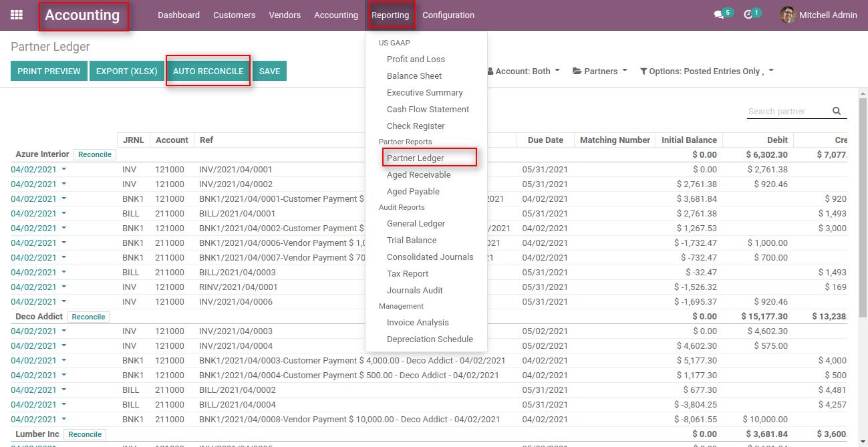Open the Accounting top menu item
This screenshot has width=868, height=447.
(x=336, y=15)
